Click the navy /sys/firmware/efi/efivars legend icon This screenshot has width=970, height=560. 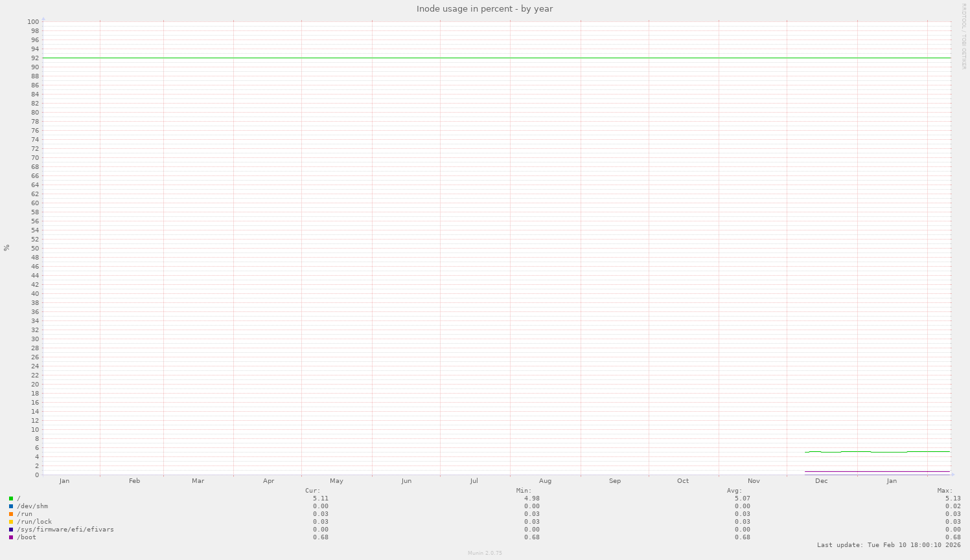[x=11, y=529]
